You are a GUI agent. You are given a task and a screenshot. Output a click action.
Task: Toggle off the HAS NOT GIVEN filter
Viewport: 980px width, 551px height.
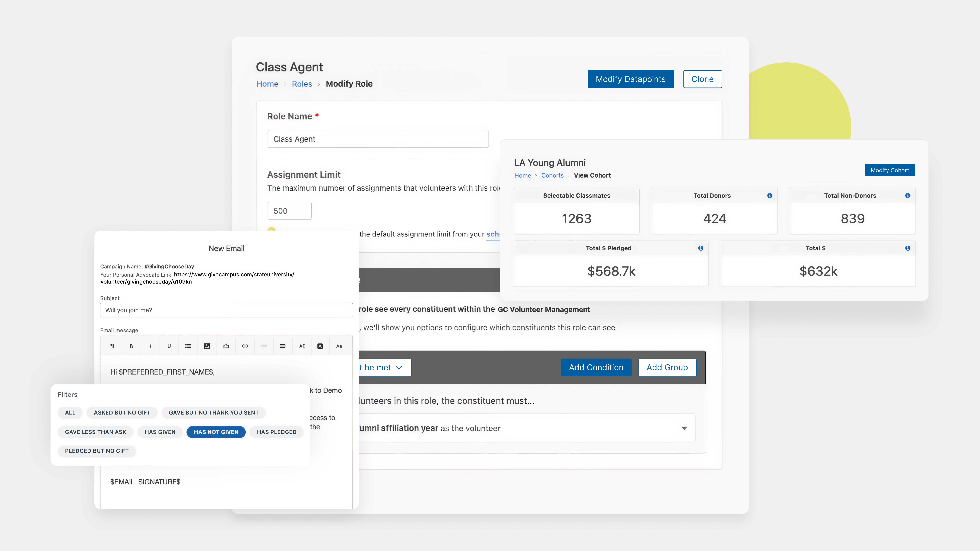(x=216, y=432)
